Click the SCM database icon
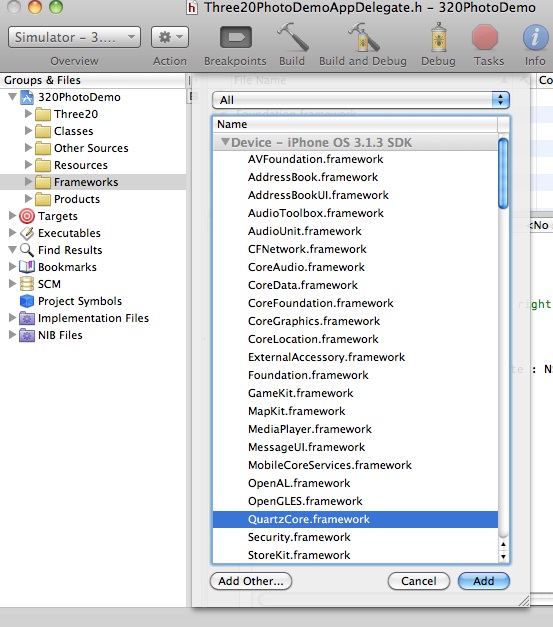Image resolution: width=553 pixels, height=627 pixels. (x=27, y=284)
